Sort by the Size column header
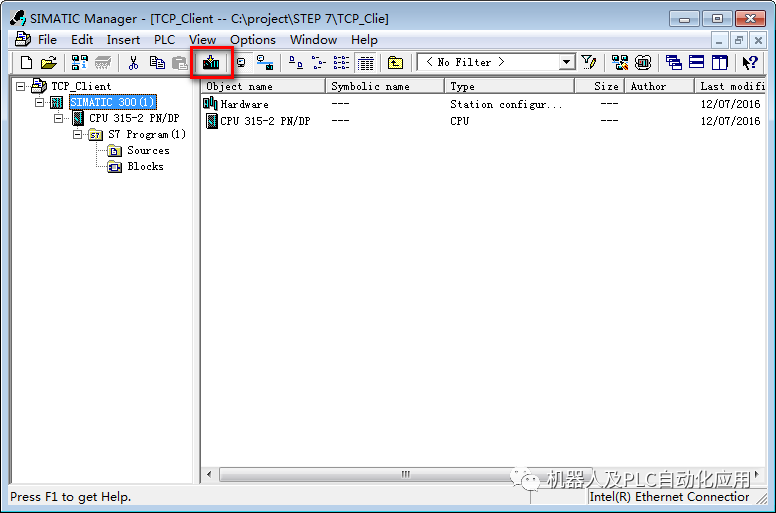The height and width of the screenshot is (513, 776). point(600,86)
